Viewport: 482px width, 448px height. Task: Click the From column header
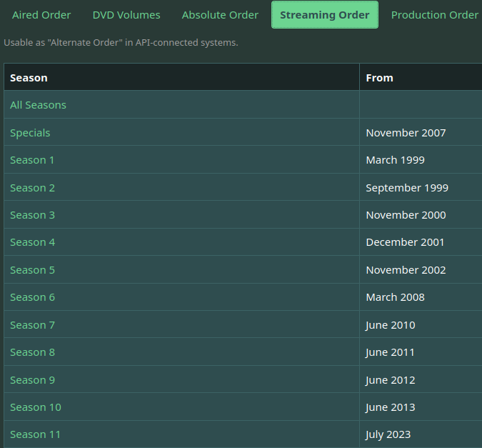pos(379,78)
